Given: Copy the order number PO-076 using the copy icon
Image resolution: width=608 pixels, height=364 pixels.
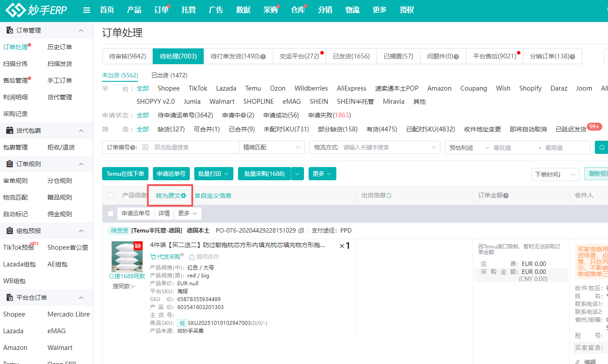Looking at the screenshot, I should pos(301,230).
